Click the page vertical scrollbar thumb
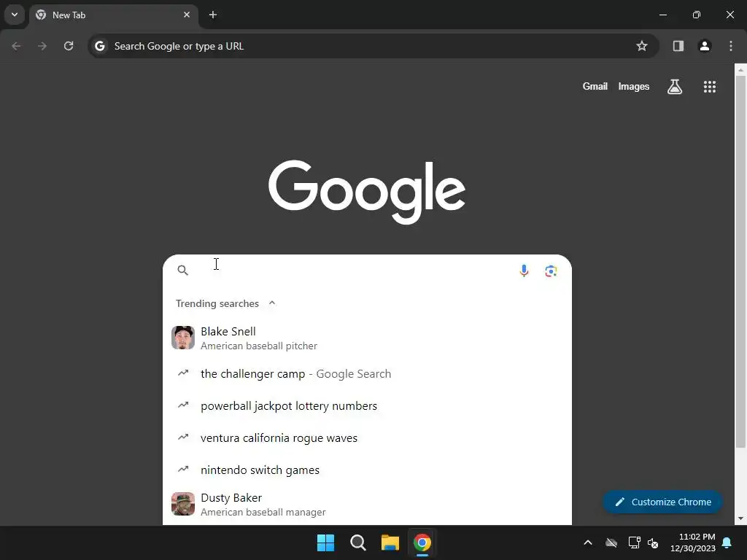Viewport: 747px width, 560px height. [740, 261]
